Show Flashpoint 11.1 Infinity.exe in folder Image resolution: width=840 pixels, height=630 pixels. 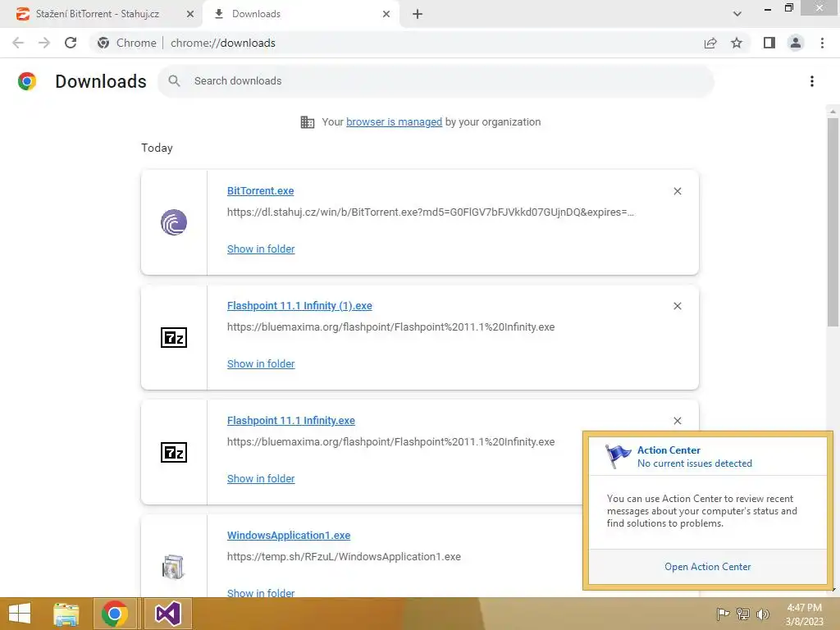(261, 478)
